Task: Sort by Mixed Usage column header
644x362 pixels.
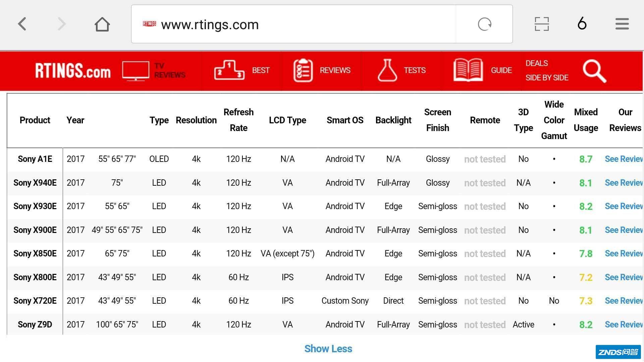Action: coord(586,120)
